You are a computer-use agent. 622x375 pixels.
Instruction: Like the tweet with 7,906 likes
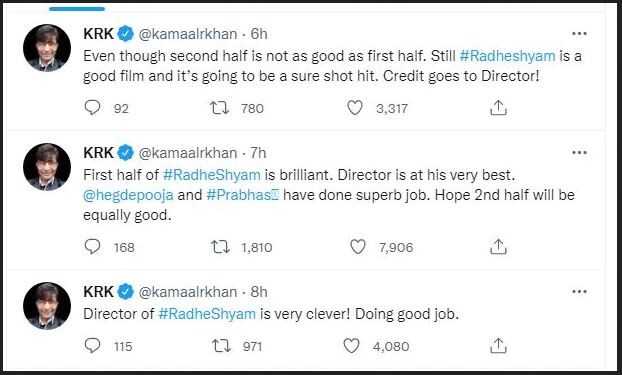[x=357, y=247]
